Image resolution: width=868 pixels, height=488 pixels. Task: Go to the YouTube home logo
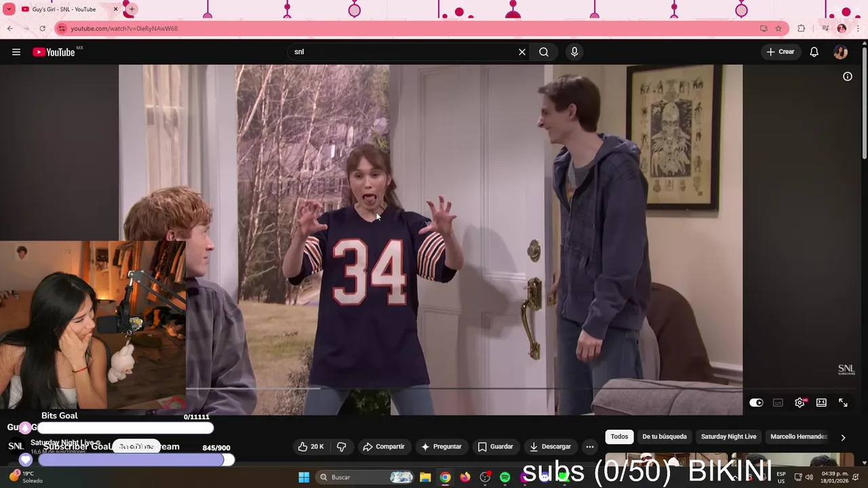point(54,52)
